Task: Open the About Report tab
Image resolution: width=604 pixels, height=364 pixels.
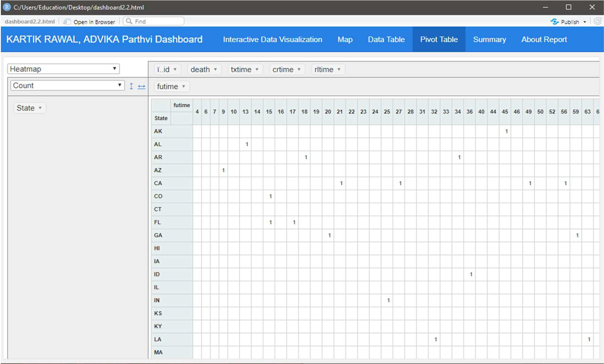Action: (544, 39)
